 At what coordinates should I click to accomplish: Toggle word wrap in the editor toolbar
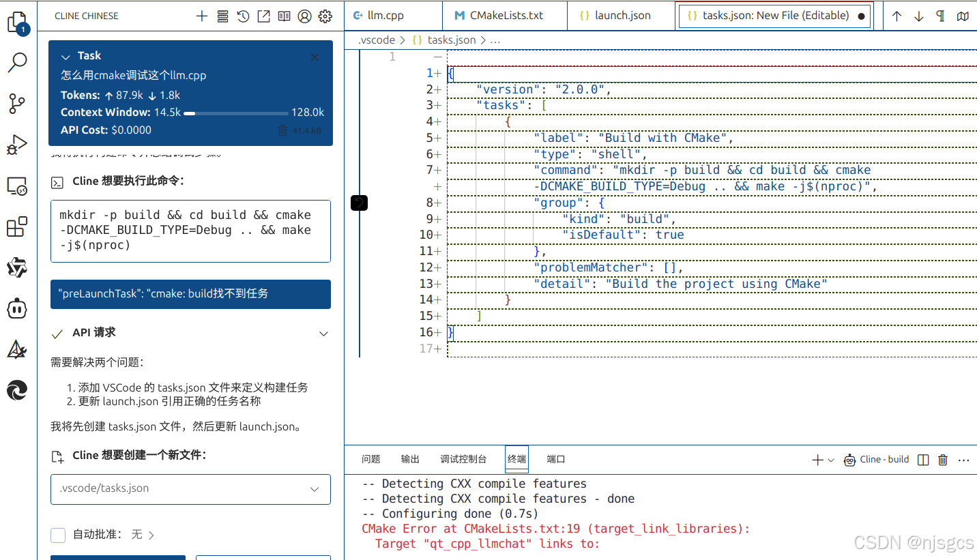tap(942, 16)
